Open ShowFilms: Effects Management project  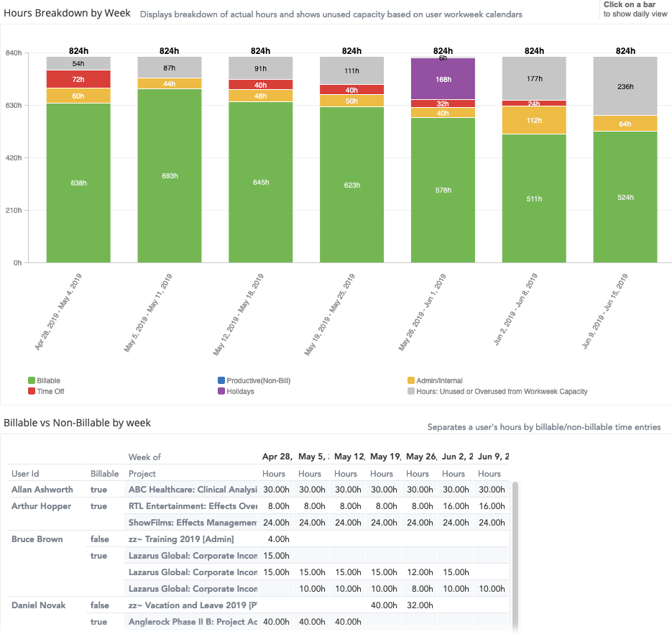click(x=193, y=523)
